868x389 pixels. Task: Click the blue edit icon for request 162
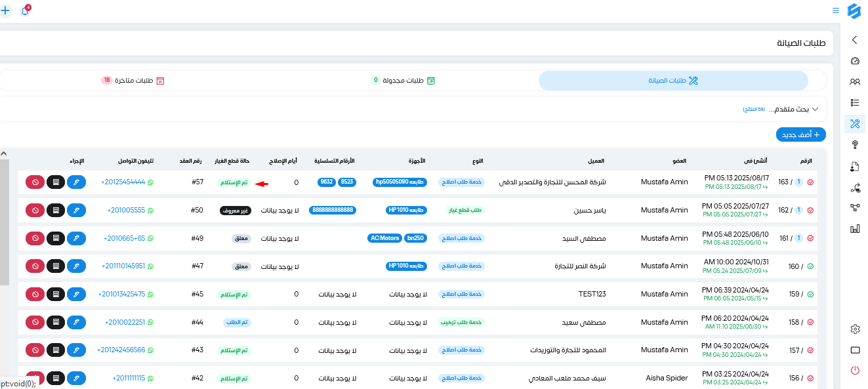(77, 211)
